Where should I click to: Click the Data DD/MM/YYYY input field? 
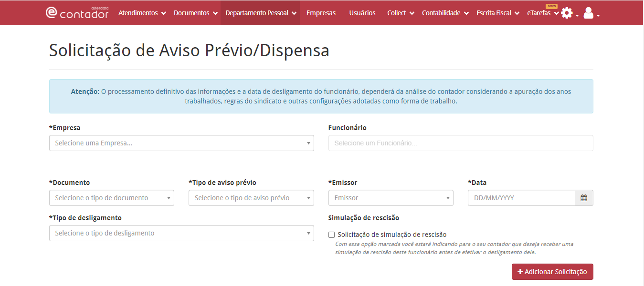click(521, 198)
